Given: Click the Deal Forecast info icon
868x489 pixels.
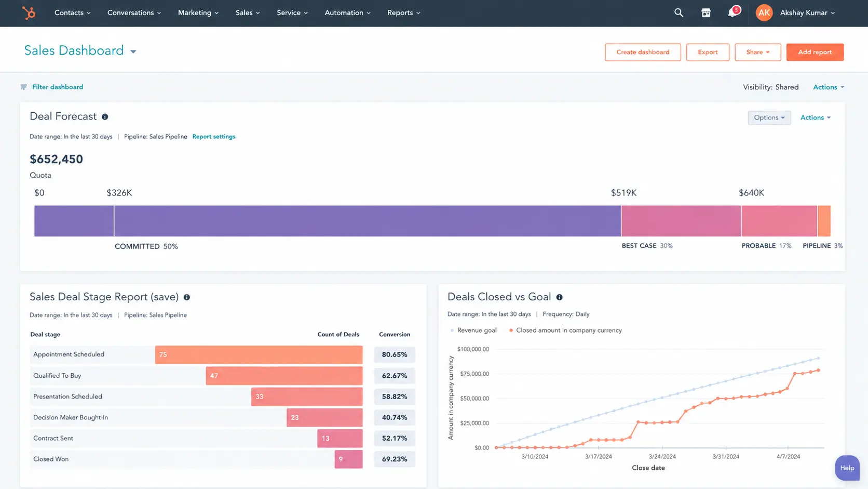Looking at the screenshot, I should pos(105,117).
